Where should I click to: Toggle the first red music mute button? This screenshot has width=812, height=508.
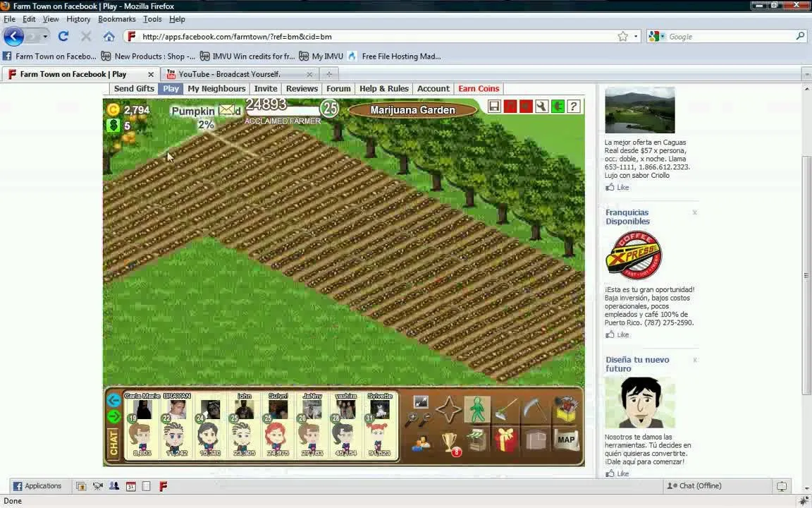pos(510,107)
